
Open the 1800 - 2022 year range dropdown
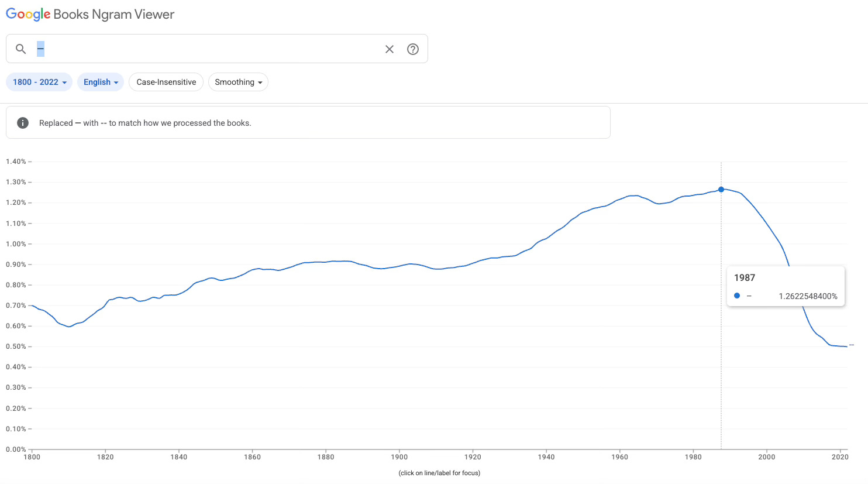click(x=39, y=82)
